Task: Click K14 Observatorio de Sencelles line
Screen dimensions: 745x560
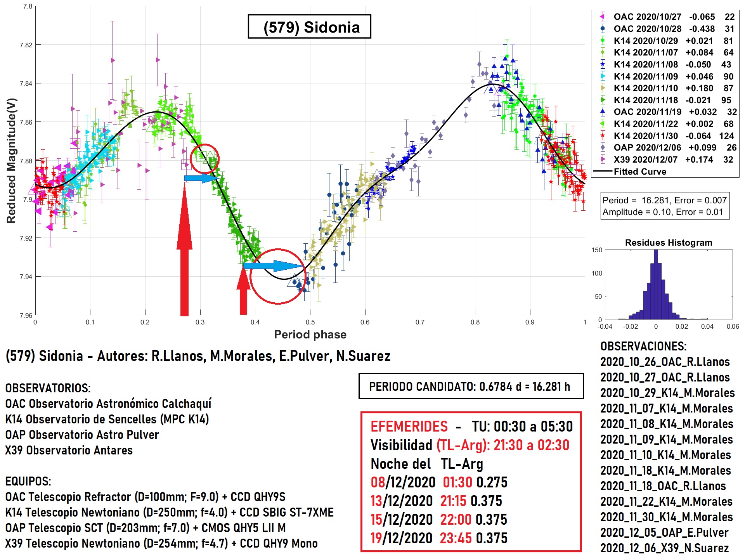Action: point(107,419)
